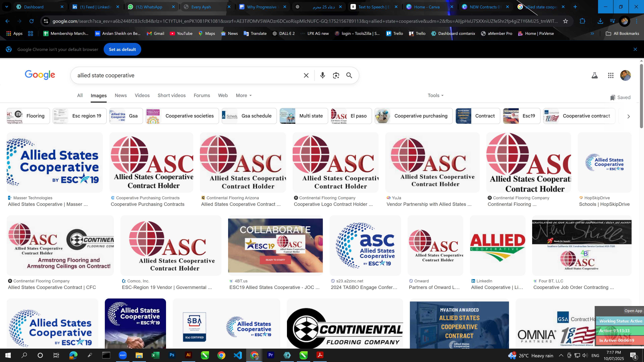The height and width of the screenshot is (362, 644).
Task: Switch to the All results tab
Action: point(80,95)
